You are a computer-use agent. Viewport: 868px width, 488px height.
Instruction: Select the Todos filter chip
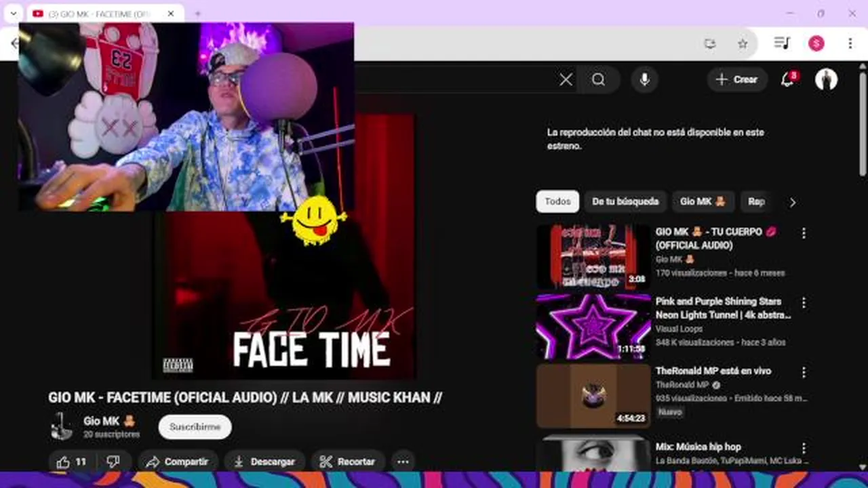[x=557, y=201]
